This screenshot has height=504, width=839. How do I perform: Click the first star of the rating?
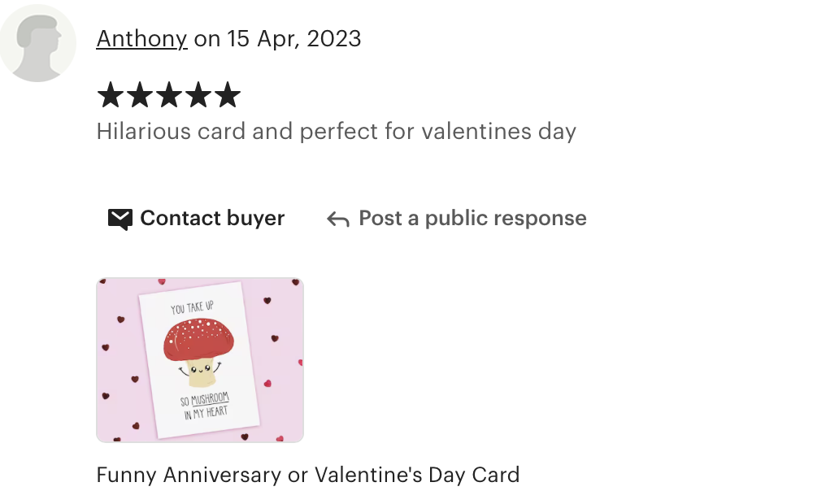click(x=111, y=94)
